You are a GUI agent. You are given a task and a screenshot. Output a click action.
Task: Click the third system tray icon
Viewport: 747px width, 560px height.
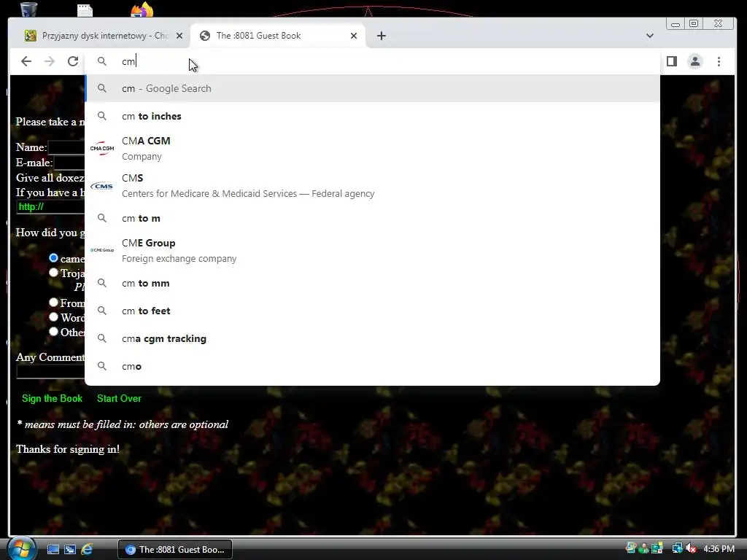(657, 548)
